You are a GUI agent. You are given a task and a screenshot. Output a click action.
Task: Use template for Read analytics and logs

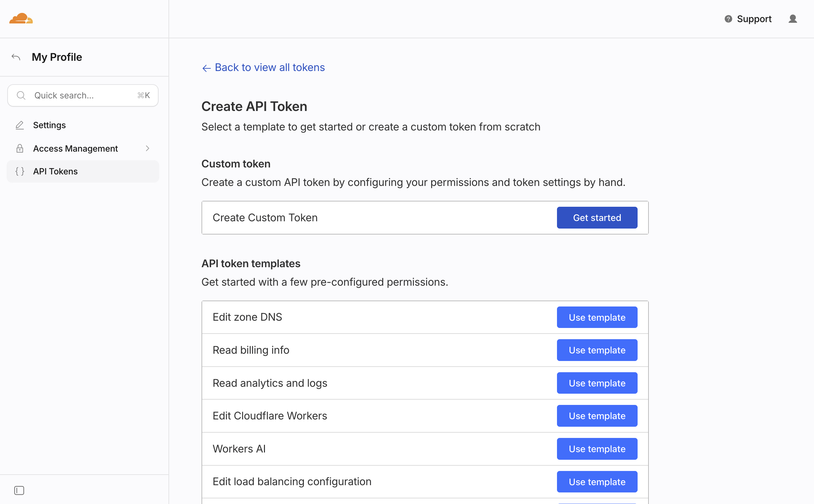click(597, 383)
